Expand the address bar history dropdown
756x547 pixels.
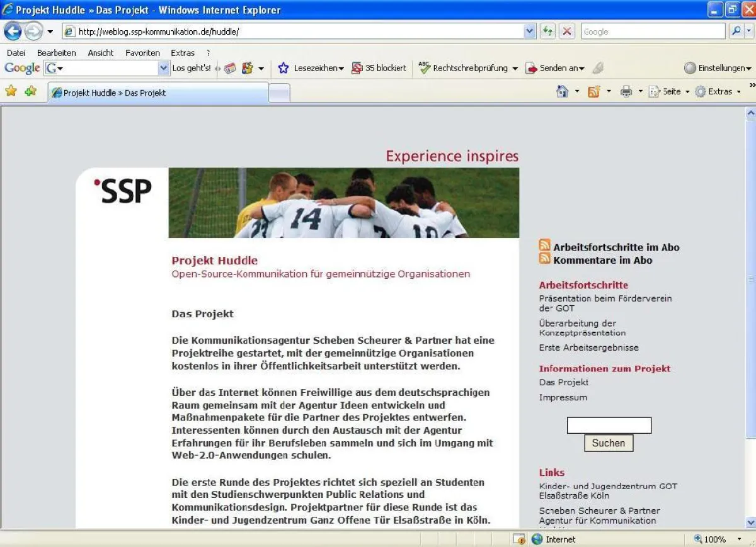530,31
